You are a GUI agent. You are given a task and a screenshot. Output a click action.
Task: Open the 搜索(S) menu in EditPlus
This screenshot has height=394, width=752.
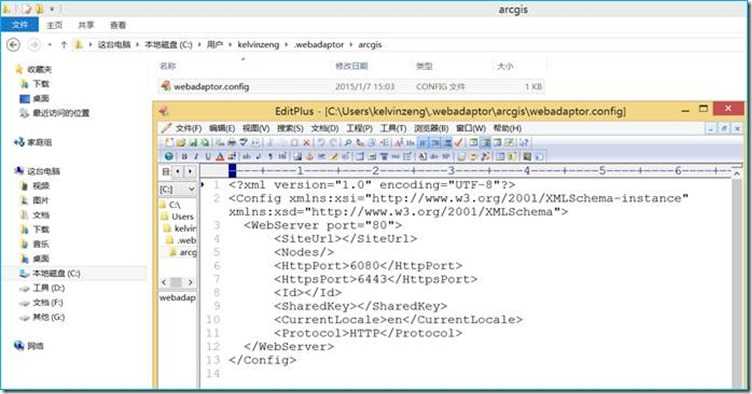(290, 128)
